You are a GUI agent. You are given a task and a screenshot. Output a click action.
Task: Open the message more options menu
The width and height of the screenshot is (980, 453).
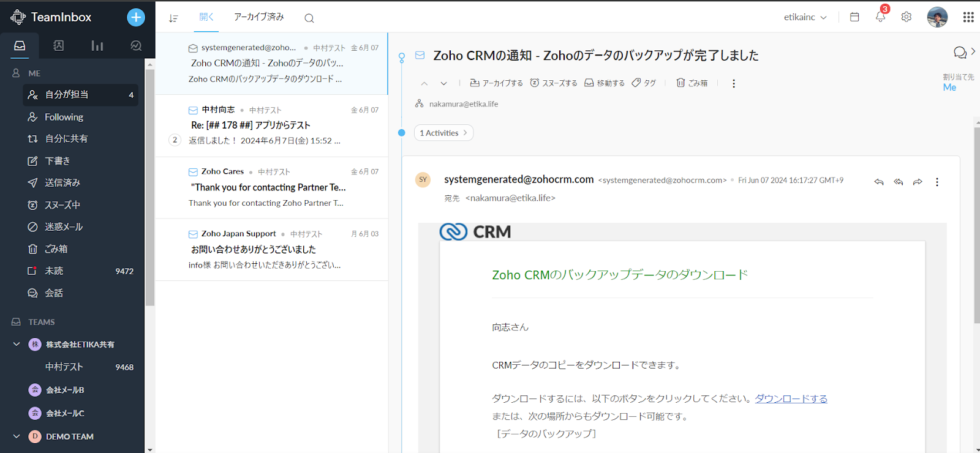point(937,182)
